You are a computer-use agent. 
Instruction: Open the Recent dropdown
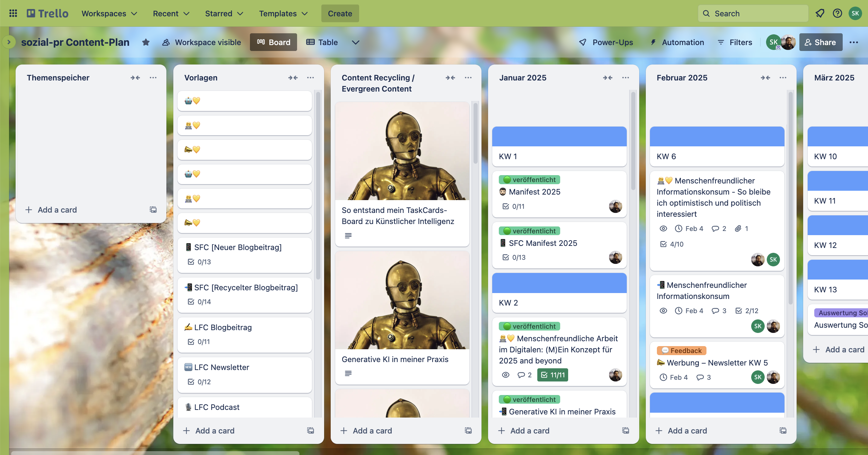[171, 14]
